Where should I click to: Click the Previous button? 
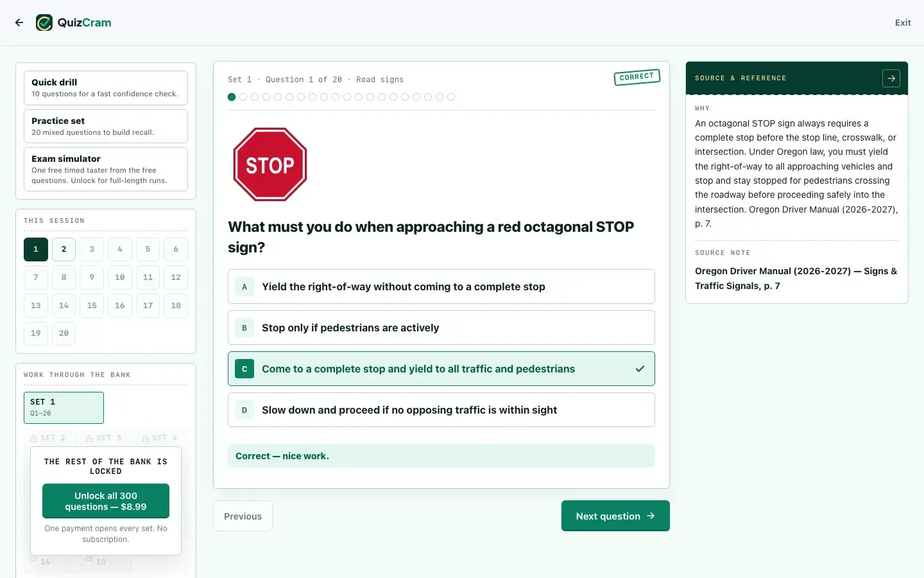243,516
